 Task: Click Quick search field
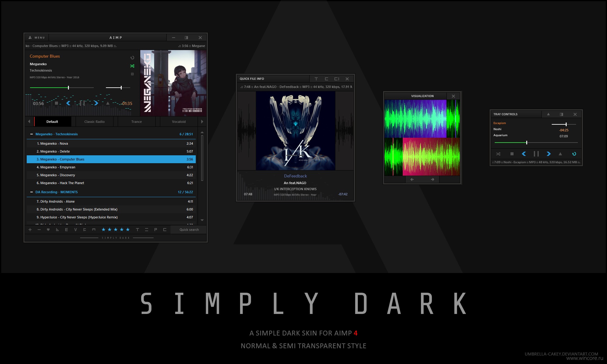(x=189, y=230)
